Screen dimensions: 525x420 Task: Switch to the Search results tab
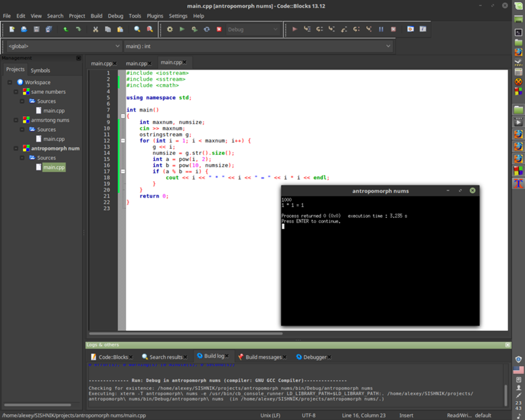click(165, 357)
